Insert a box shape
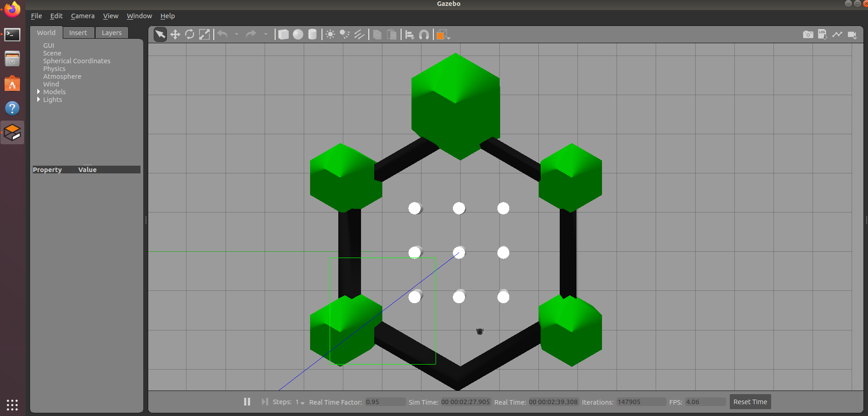Image resolution: width=868 pixels, height=416 pixels. coord(283,35)
